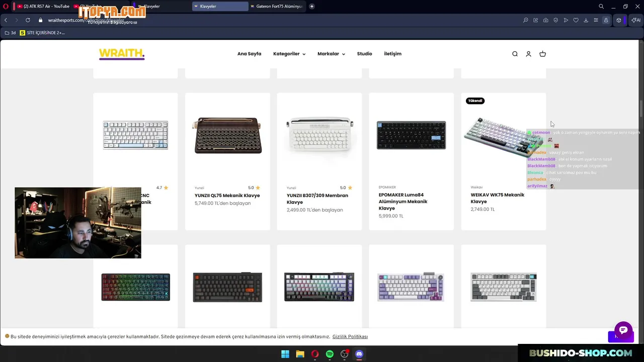Open the Wraith site search icon
This screenshot has height=362, width=644.
tap(515, 54)
